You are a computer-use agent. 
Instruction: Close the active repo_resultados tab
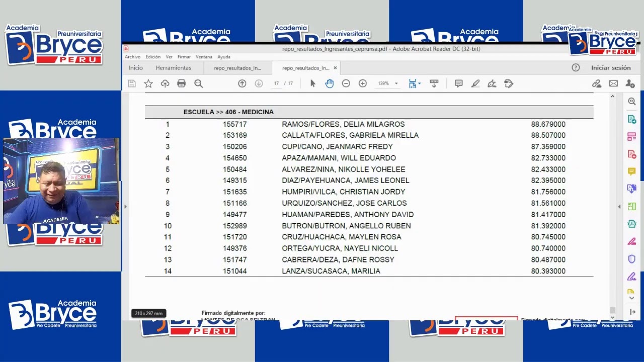(335, 68)
